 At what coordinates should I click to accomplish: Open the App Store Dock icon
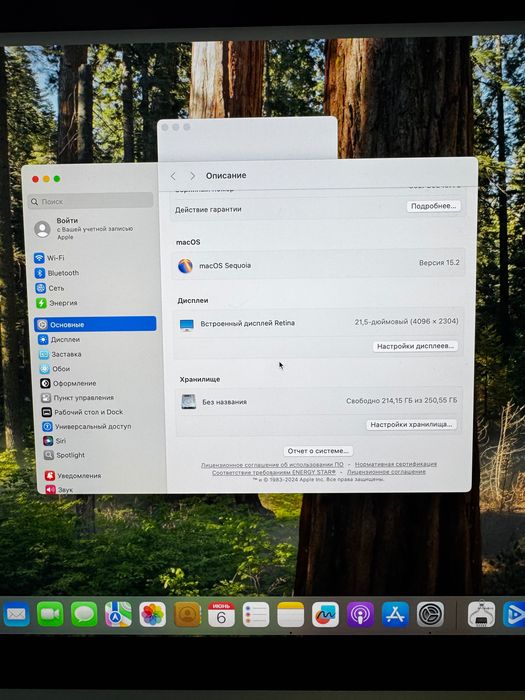point(396,614)
